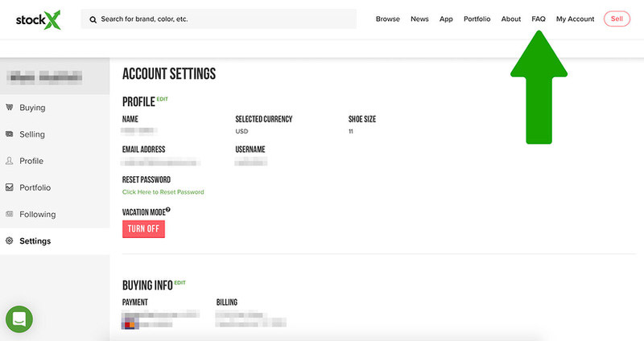Open Portfolio in top navigation
The width and height of the screenshot is (644, 341).
pos(477,18)
